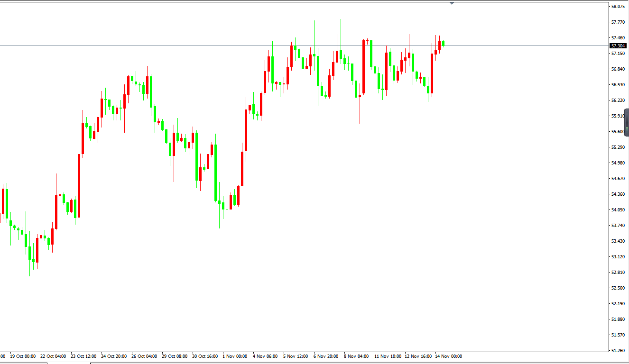
Task: Click the 30 Oct 16:00 time label
Action: click(205, 356)
